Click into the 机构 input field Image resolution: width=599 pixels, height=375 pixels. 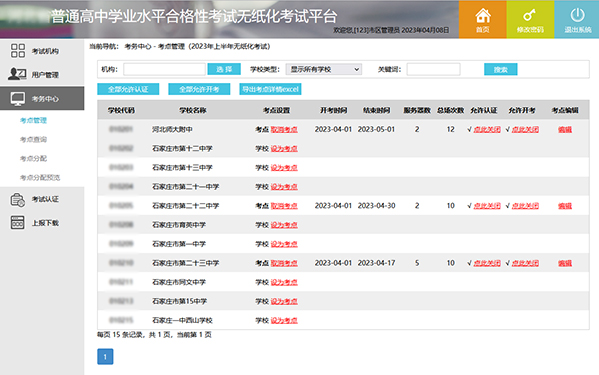pyautogui.click(x=164, y=69)
